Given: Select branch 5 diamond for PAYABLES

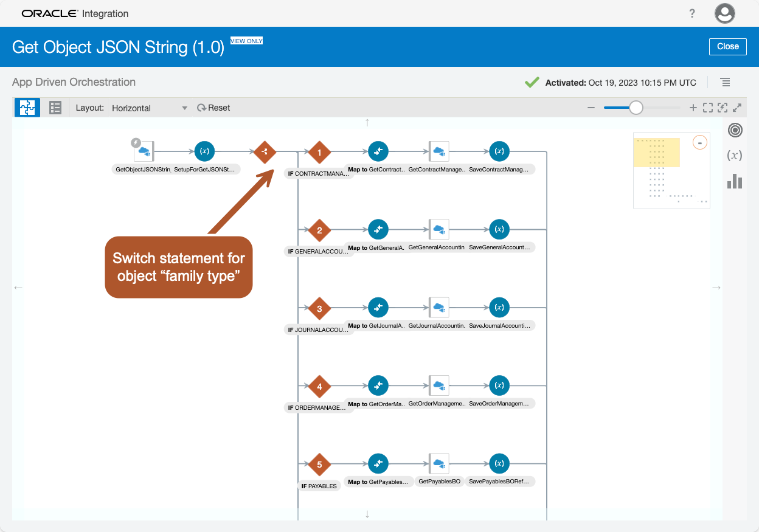Looking at the screenshot, I should click(319, 465).
